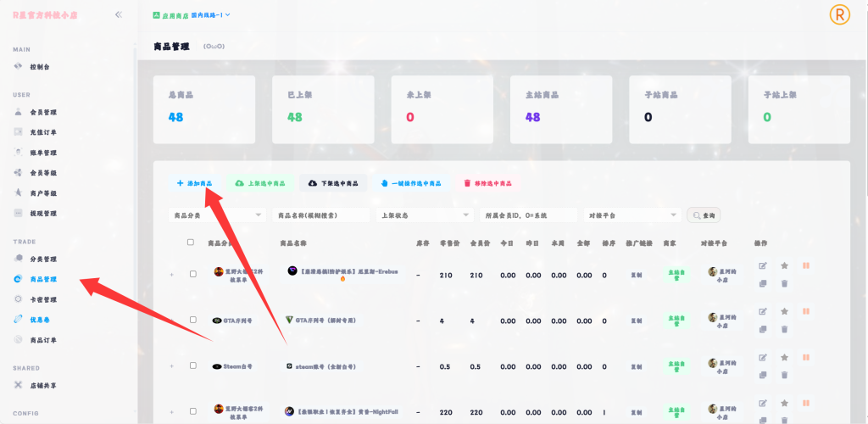The width and height of the screenshot is (868, 424).
Task: Click the copy icon in the GTA序列号 row
Action: [763, 329]
